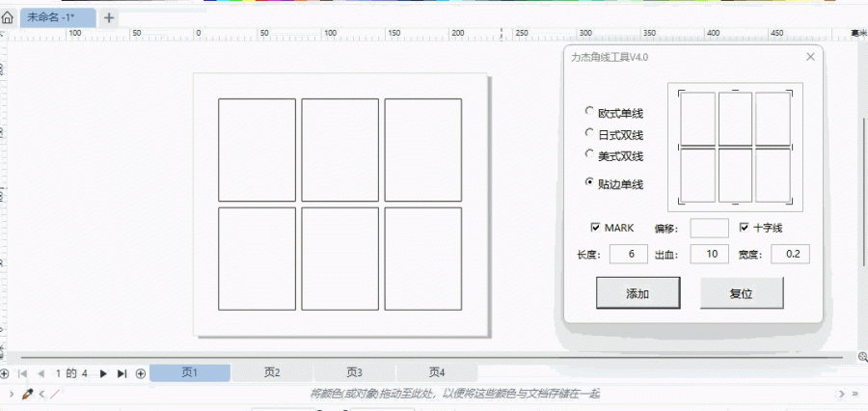The image size is (868, 411).
Task: Expand the document palette flyout arrow at left
Action: [x=11, y=394]
